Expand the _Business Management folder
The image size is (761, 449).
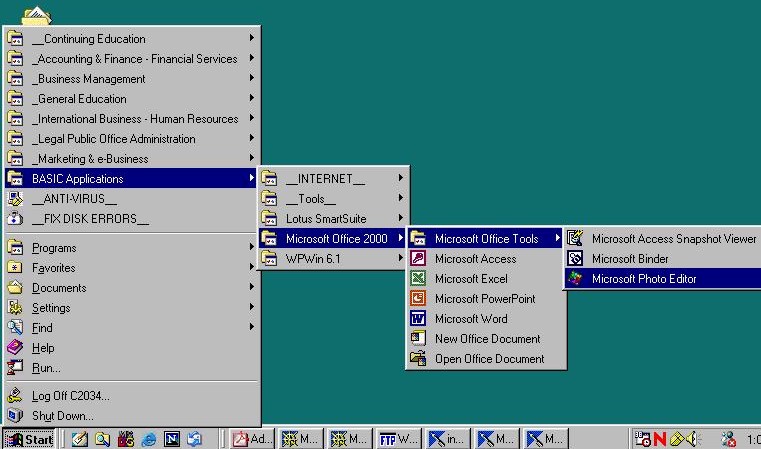[x=131, y=79]
